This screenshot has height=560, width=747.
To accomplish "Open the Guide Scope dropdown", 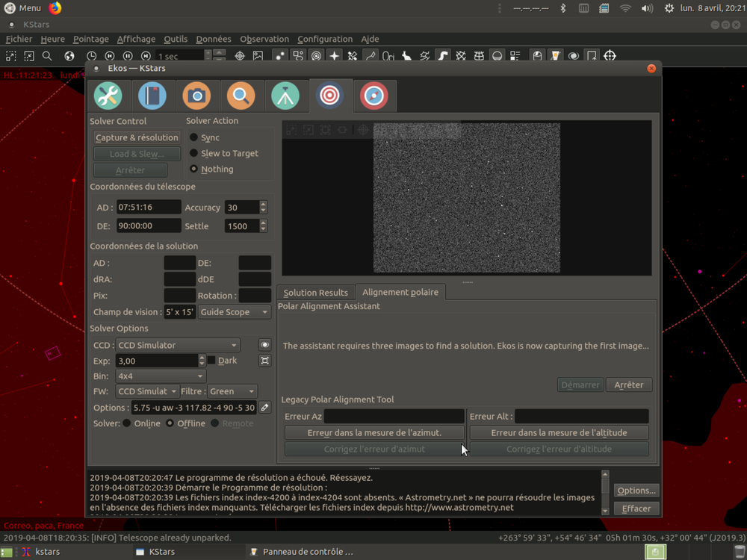I will tap(235, 312).
